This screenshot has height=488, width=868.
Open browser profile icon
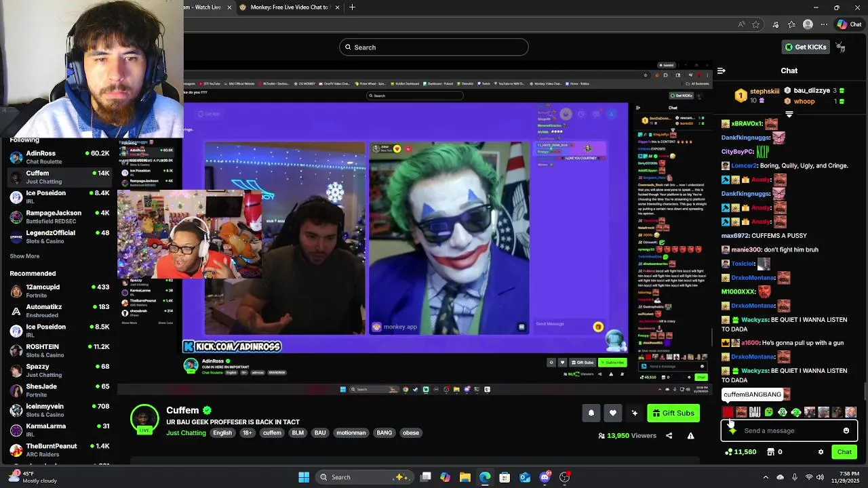[808, 24]
